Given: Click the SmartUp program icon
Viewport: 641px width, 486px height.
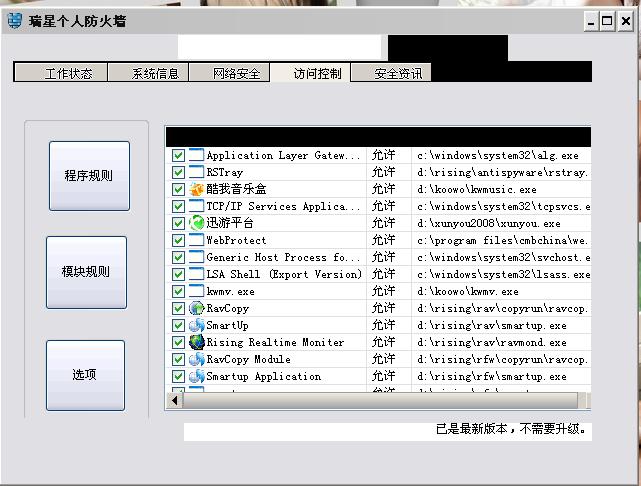Looking at the screenshot, I should click(x=196, y=325).
